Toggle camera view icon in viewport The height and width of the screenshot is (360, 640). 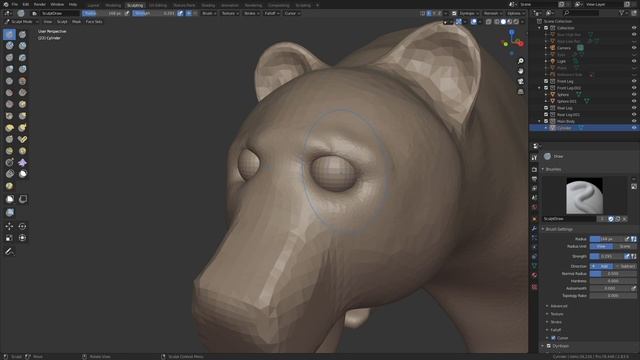520,81
